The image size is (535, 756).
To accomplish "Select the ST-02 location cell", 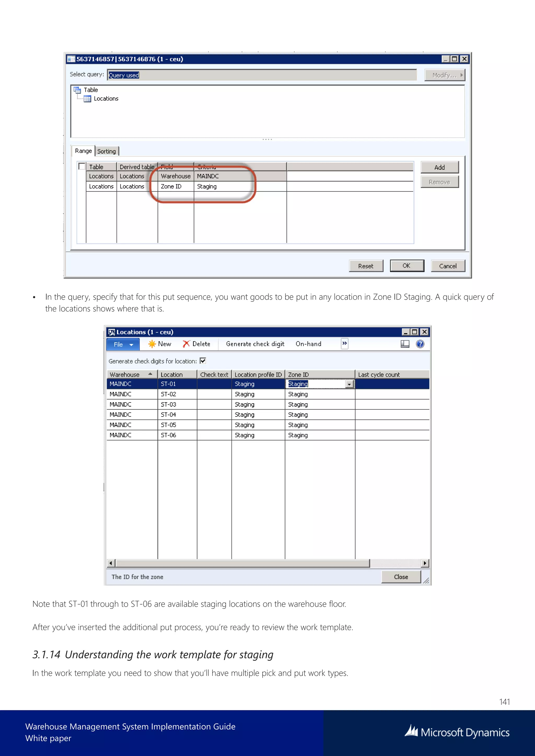I will pos(177,394).
